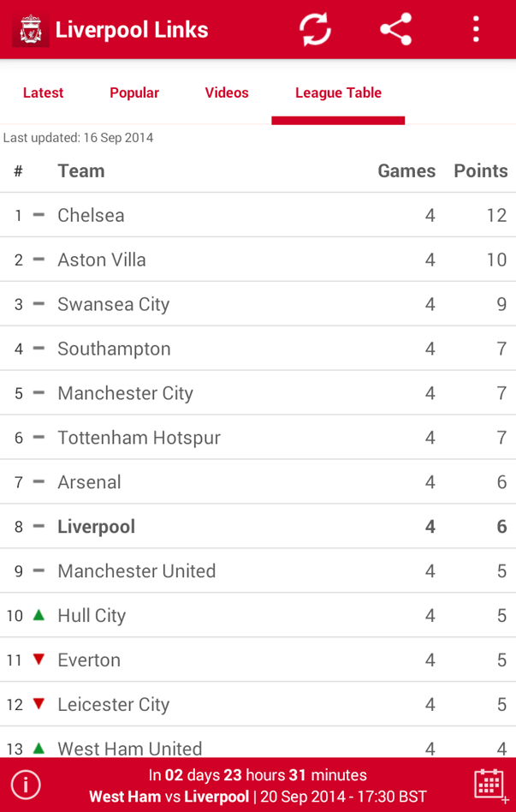
Task: Tap the share icon
Action: 395,30
